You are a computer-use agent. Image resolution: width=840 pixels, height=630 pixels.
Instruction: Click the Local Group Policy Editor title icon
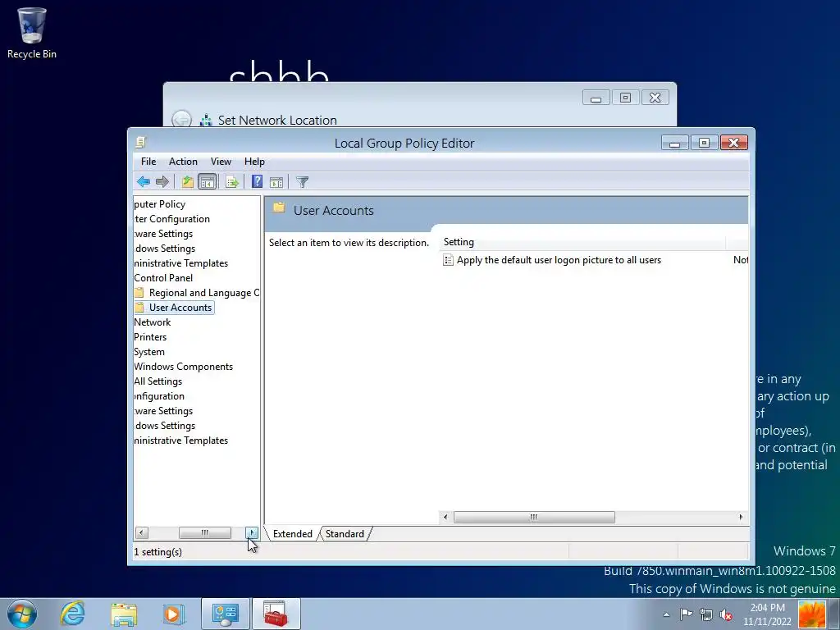pyautogui.click(x=141, y=143)
